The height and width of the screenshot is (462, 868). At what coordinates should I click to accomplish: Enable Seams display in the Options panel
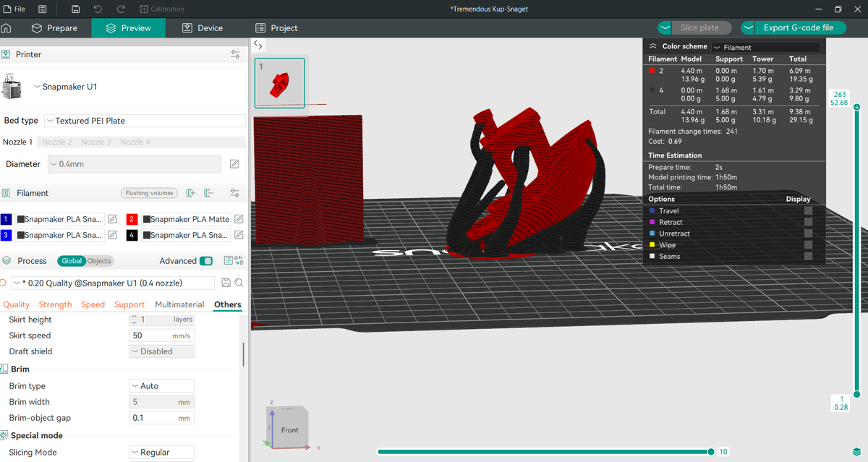[807, 256]
